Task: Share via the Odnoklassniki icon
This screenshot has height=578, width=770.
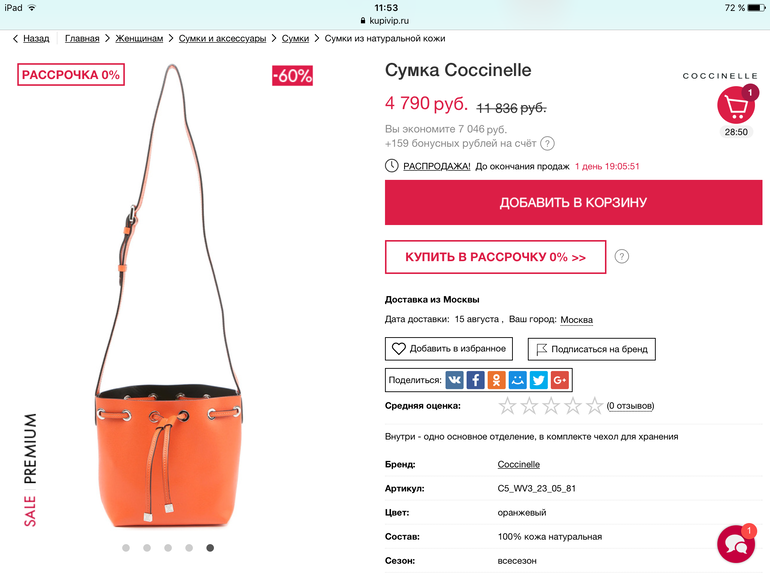Action: point(497,380)
